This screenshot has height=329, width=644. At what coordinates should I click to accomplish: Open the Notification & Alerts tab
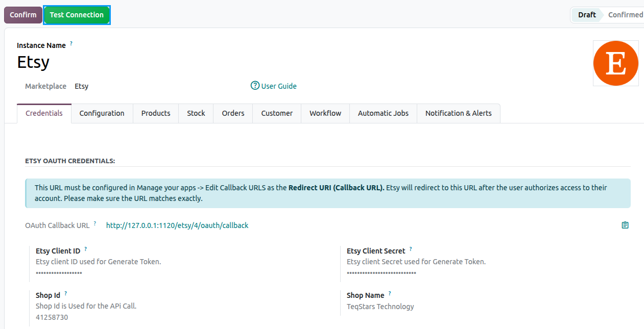pos(459,113)
